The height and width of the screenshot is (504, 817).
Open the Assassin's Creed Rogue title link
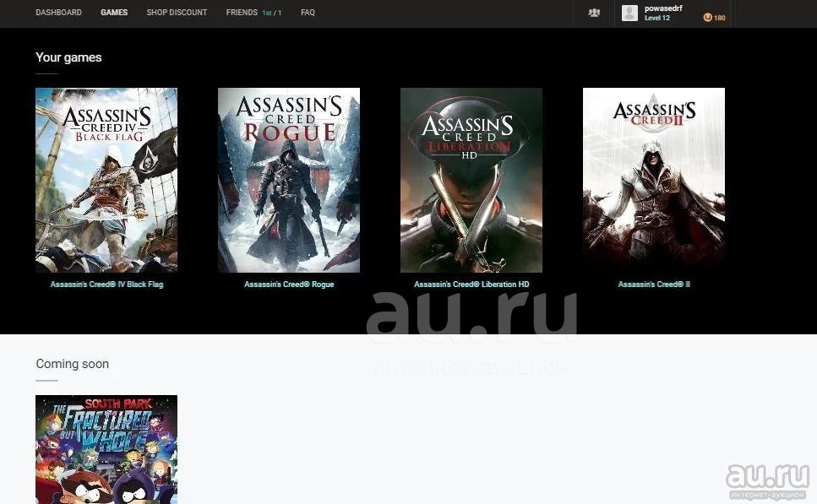[289, 285]
